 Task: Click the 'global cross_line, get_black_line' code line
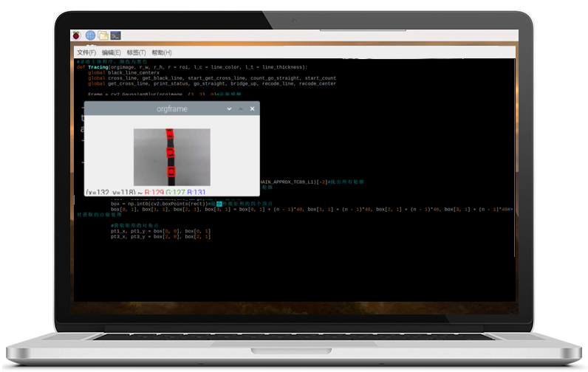(x=212, y=78)
